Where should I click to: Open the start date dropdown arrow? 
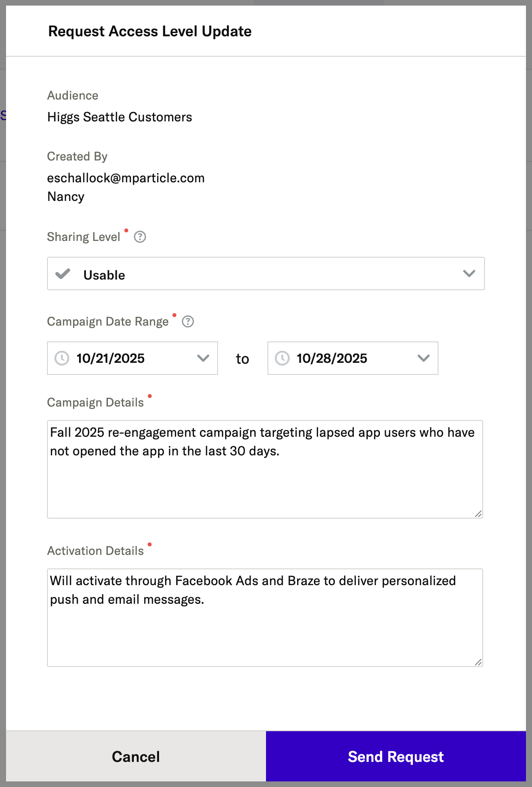pos(203,358)
